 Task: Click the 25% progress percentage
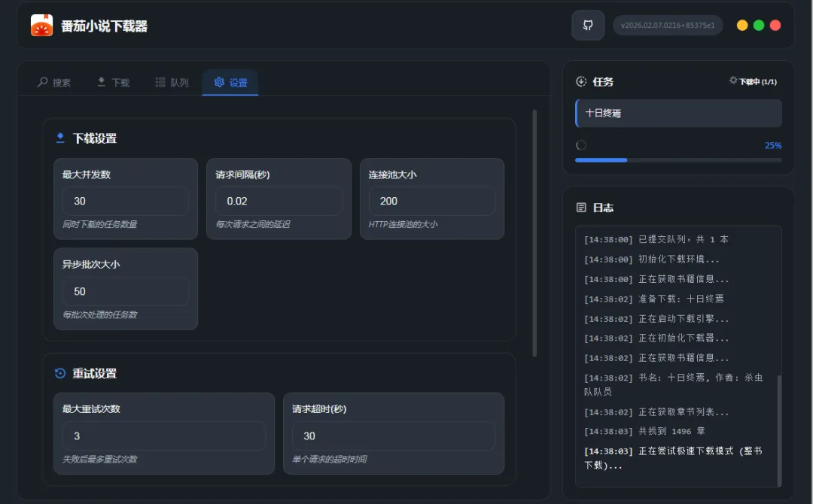coord(772,145)
